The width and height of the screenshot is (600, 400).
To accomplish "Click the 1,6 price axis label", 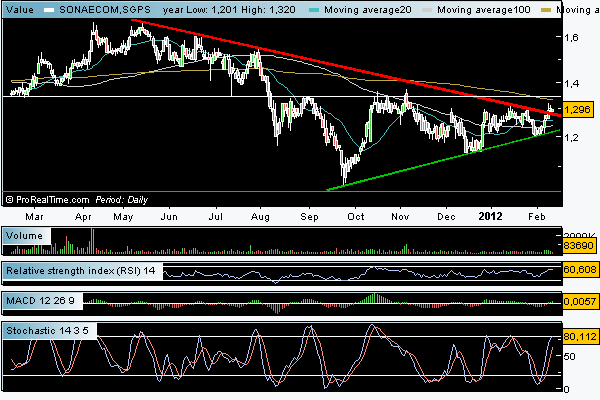I will coord(572,37).
